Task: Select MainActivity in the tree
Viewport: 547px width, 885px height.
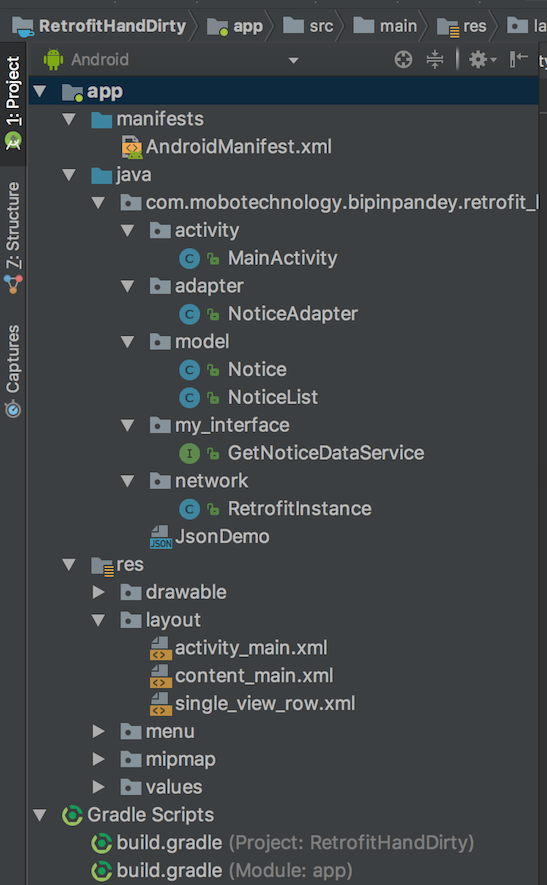Action: pos(282,258)
